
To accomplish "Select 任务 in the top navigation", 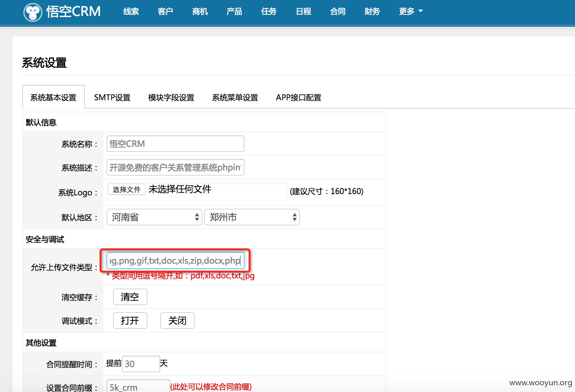I will point(269,11).
